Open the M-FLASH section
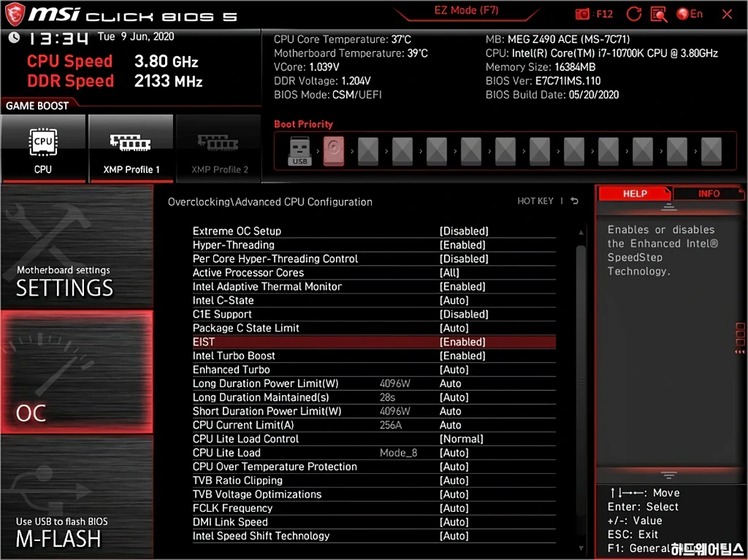Screen dimensions: 748x560 tap(77, 496)
